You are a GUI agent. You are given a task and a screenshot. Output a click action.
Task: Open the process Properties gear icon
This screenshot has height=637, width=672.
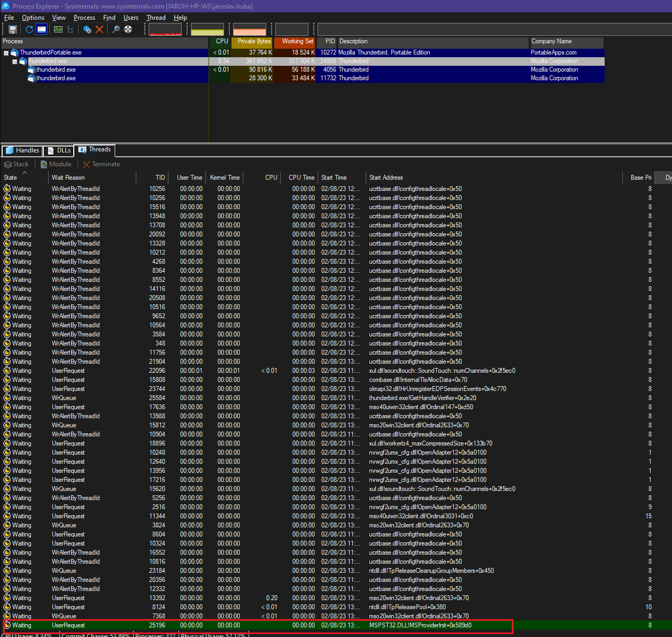[x=87, y=29]
